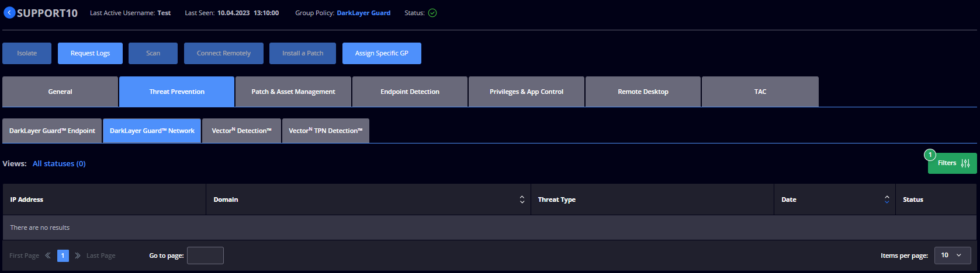
Task: Select the Threat Prevention tab
Action: tap(176, 92)
